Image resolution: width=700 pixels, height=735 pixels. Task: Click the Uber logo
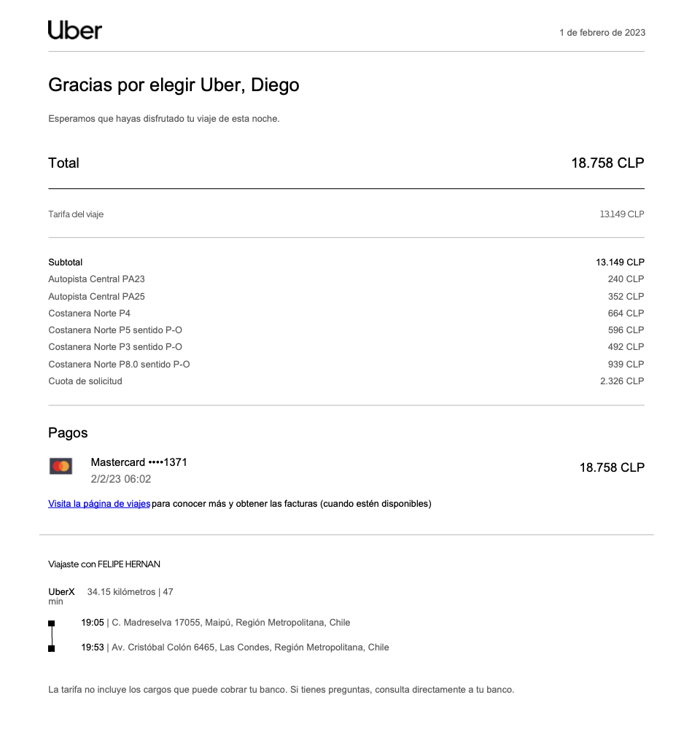tap(75, 31)
